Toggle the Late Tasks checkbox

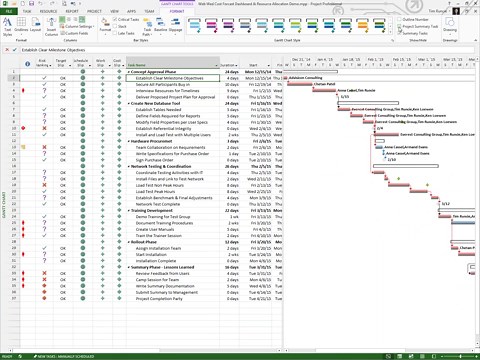coord(115,33)
